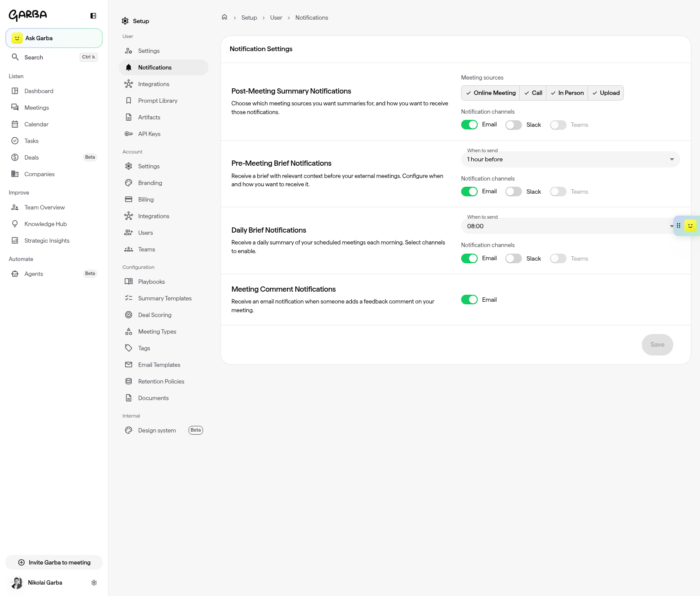Viewport: 700px width, 596px height.
Task: Open the Deal Scoring target icon
Action: tap(129, 315)
